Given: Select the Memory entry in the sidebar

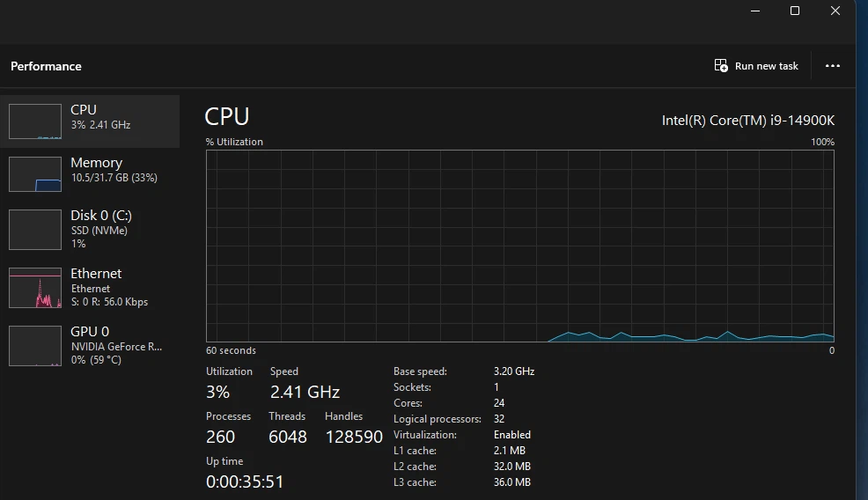Looking at the screenshot, I should (90, 174).
